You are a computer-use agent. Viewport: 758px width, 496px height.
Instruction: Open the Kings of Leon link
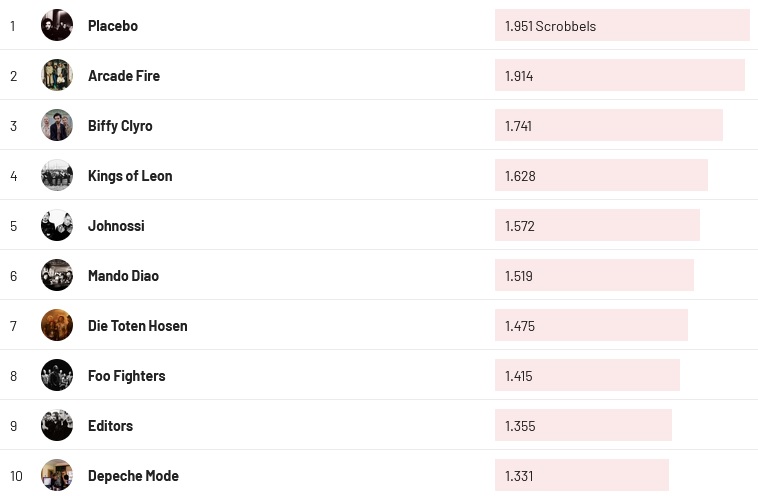pos(130,176)
